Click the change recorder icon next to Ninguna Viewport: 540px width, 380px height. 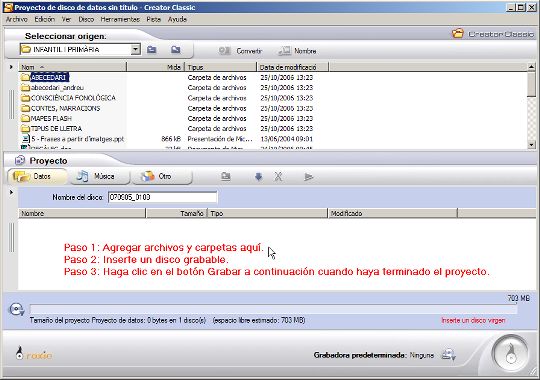(x=449, y=355)
